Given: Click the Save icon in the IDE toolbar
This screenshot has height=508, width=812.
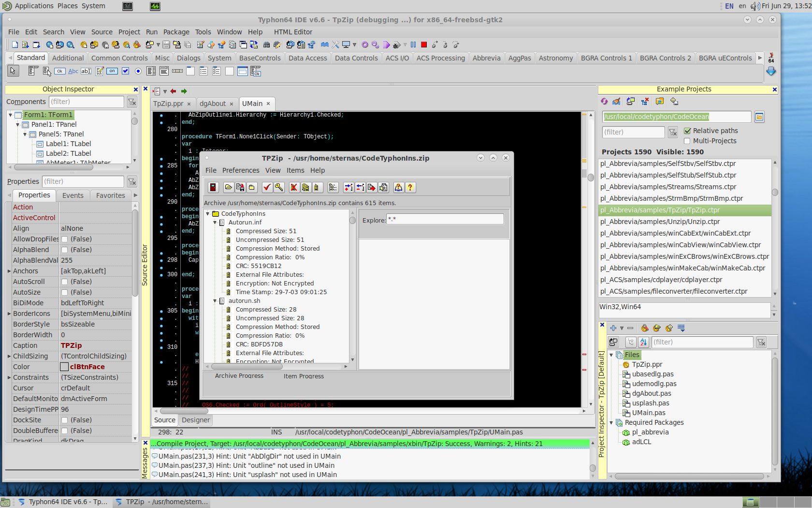Looking at the screenshot, I should coord(166,45).
